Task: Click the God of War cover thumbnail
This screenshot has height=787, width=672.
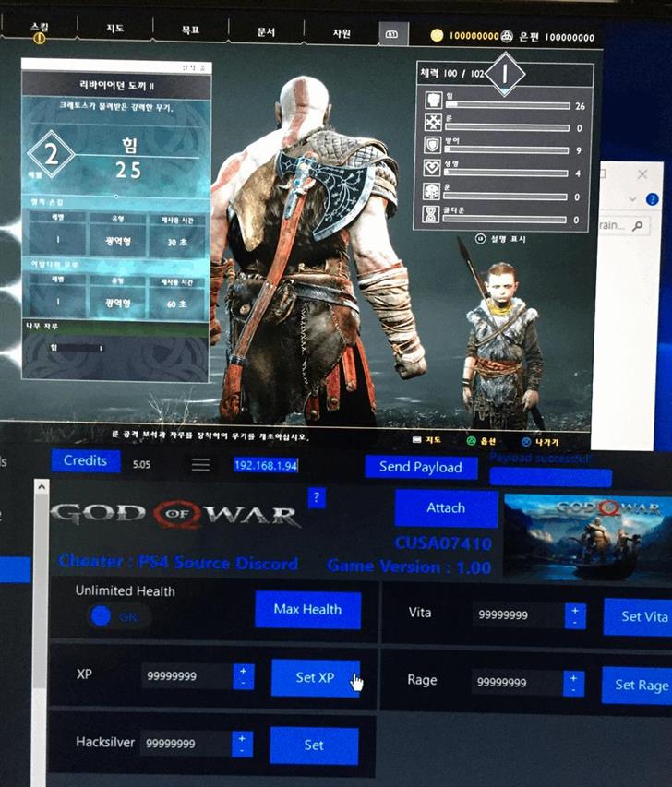Action: coord(588,537)
